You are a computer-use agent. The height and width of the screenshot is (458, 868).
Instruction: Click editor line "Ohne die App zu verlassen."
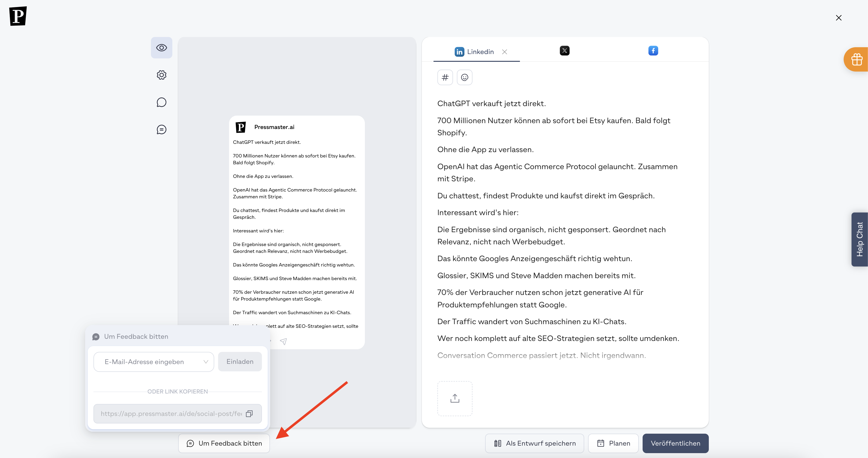click(x=486, y=149)
